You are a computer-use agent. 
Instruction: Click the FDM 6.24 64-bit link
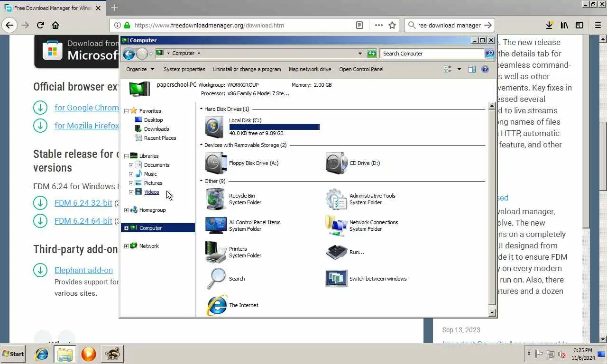83,221
